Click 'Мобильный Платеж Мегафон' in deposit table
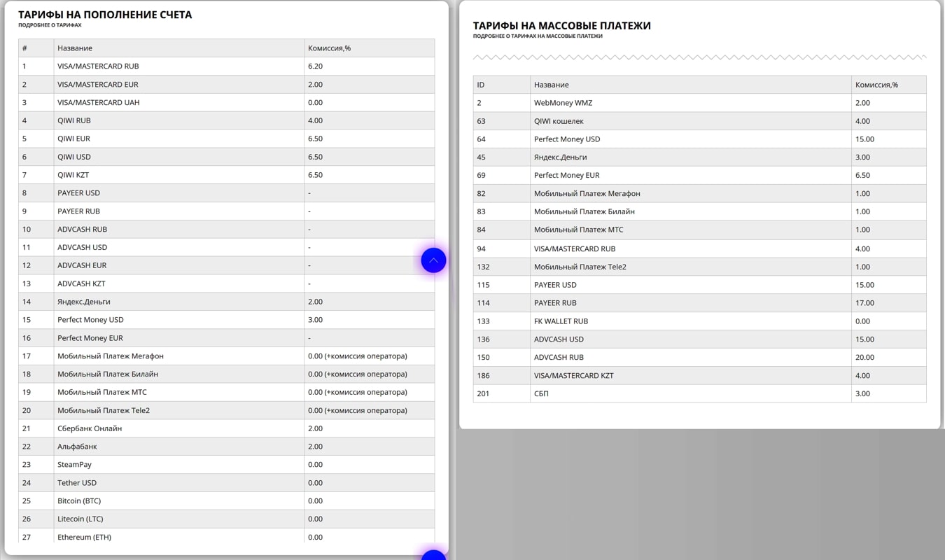 click(x=111, y=356)
